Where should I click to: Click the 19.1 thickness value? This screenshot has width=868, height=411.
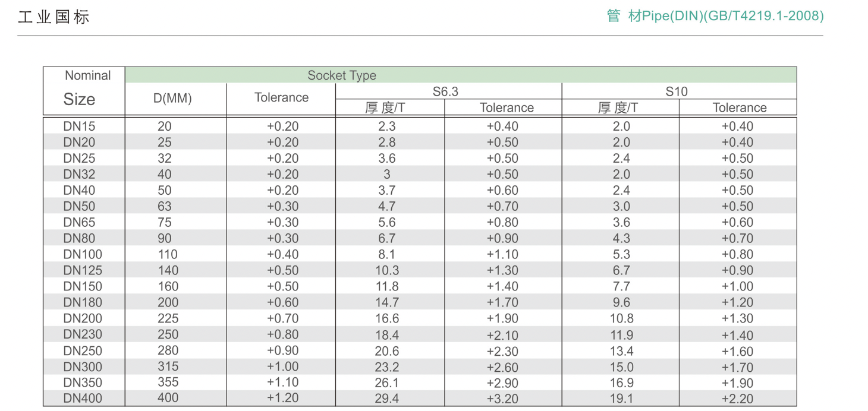click(x=621, y=399)
